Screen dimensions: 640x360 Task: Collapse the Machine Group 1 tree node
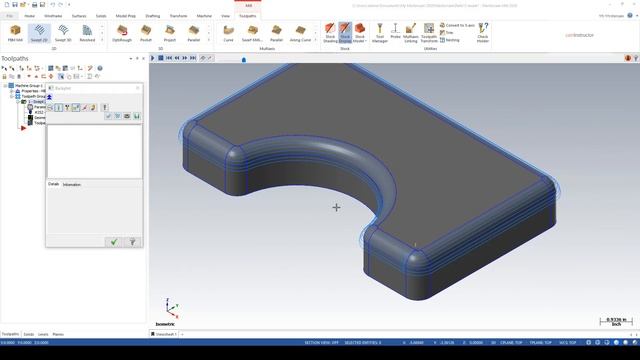tap(5, 86)
